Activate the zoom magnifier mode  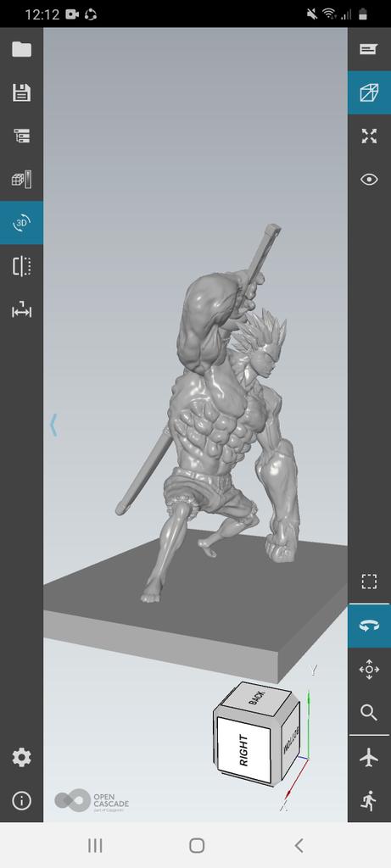pos(369,712)
